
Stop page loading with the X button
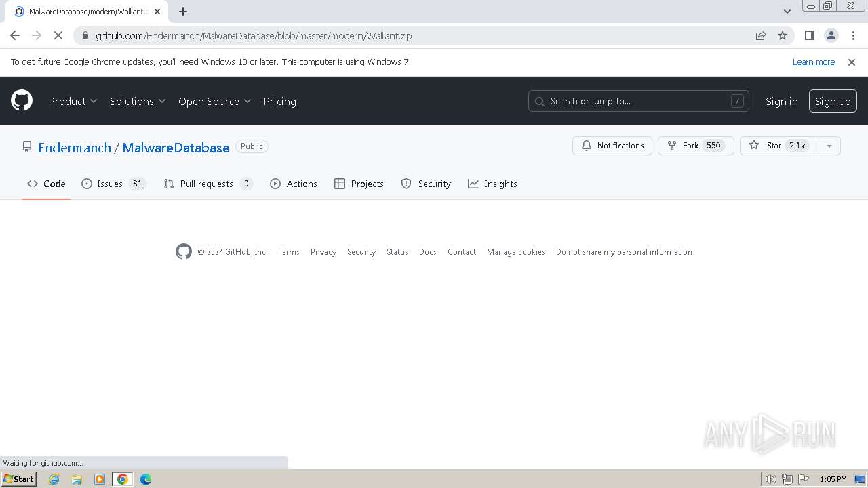pyautogui.click(x=58, y=35)
